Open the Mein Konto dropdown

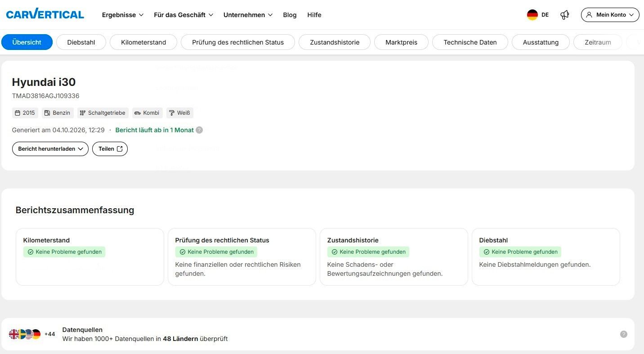tap(610, 15)
